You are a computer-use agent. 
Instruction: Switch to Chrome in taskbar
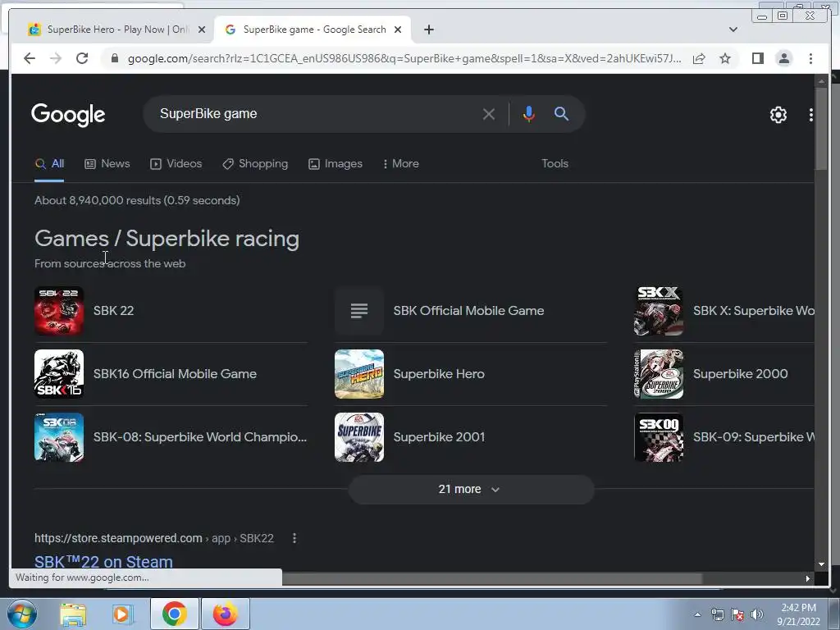point(174,614)
